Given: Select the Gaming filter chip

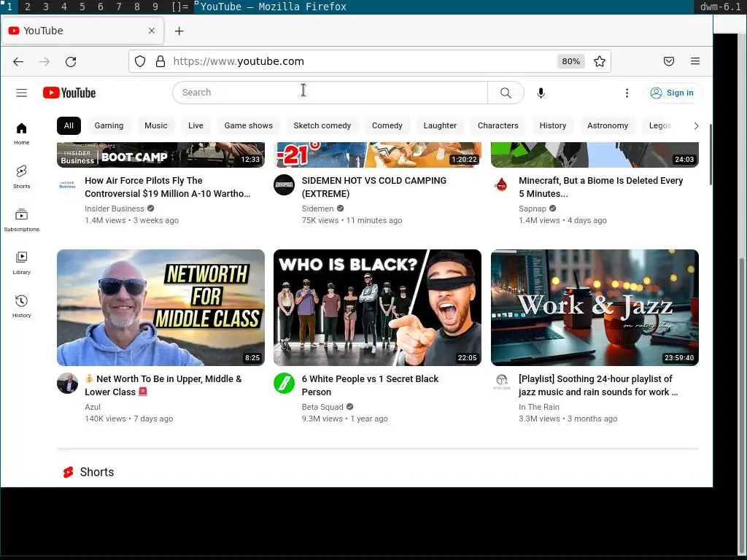Looking at the screenshot, I should tap(109, 125).
